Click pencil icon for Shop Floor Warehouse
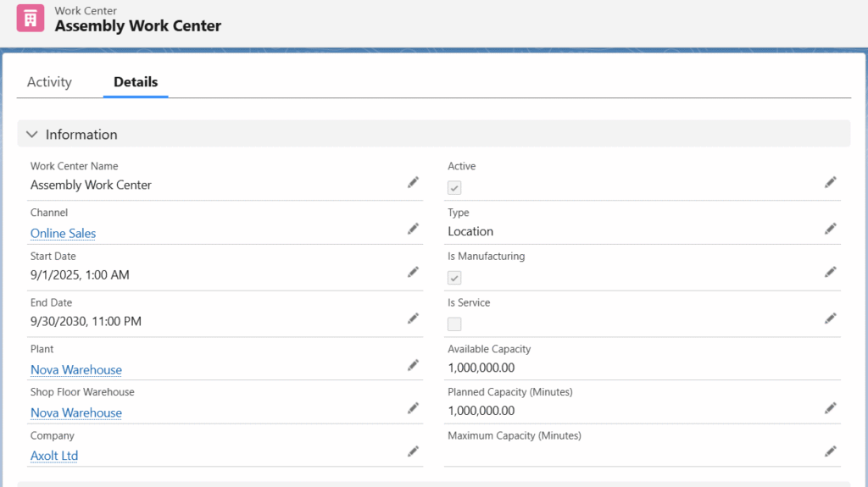The width and height of the screenshot is (868, 487). [x=413, y=408]
